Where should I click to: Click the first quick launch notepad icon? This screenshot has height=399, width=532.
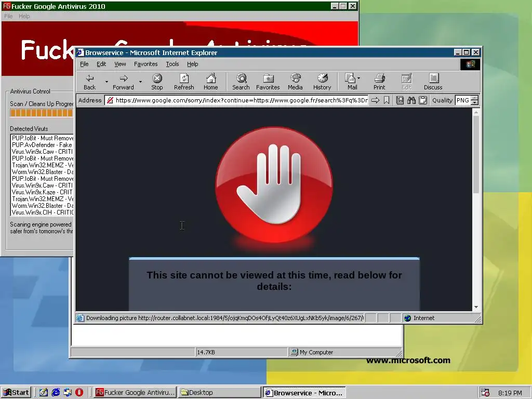tap(44, 392)
